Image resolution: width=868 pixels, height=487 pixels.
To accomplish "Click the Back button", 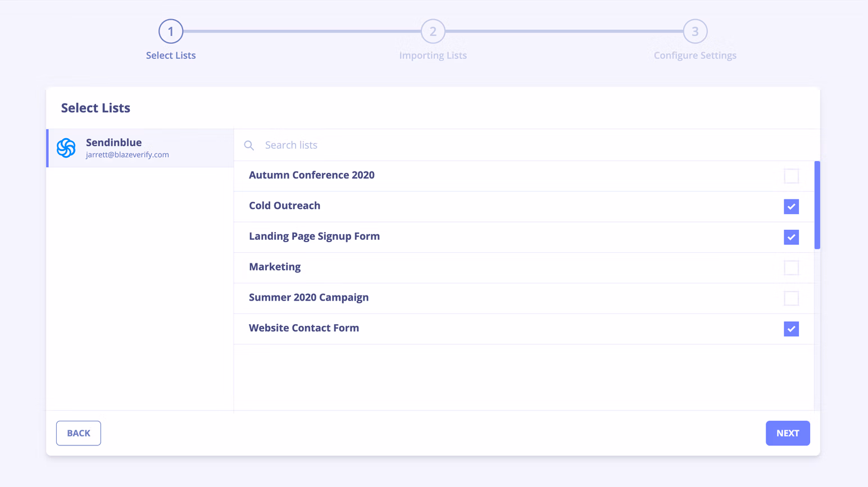I will [79, 433].
